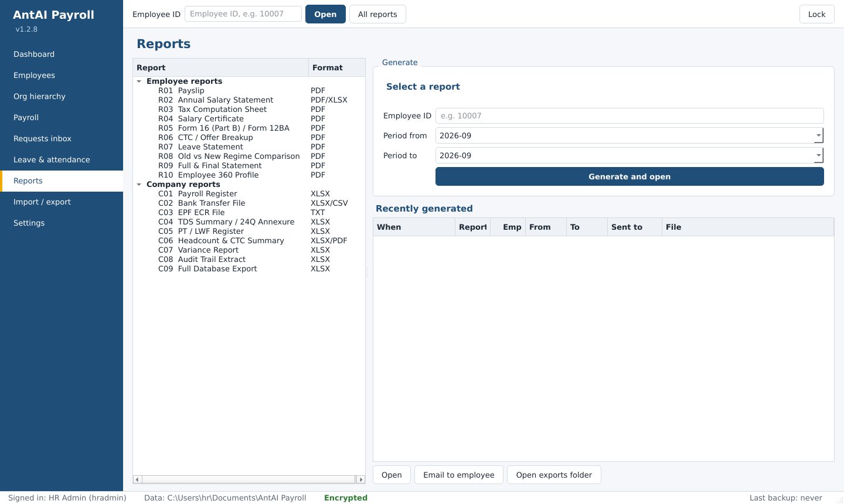Click the Open button beside Employee ID
Image resolution: width=844 pixels, height=504 pixels.
[325, 14]
